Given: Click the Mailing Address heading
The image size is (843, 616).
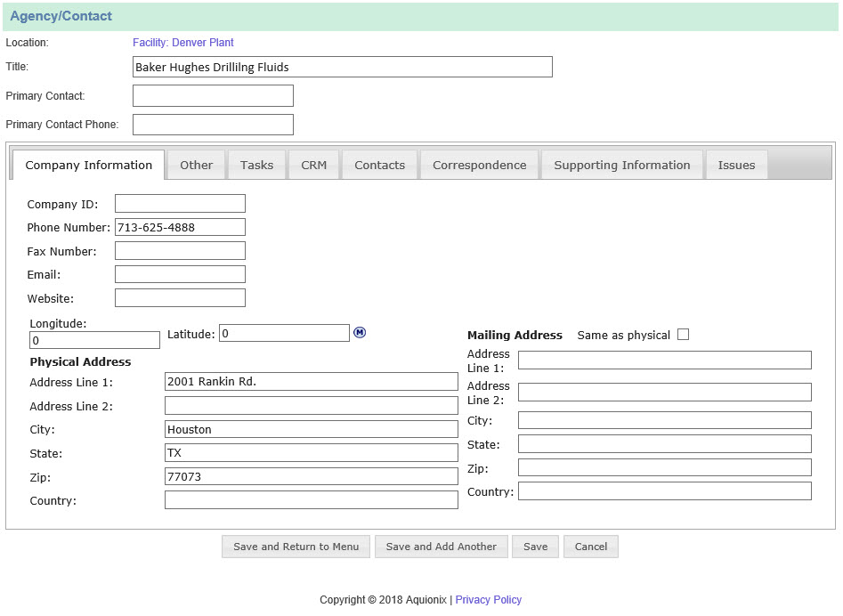Looking at the screenshot, I should pyautogui.click(x=515, y=335).
